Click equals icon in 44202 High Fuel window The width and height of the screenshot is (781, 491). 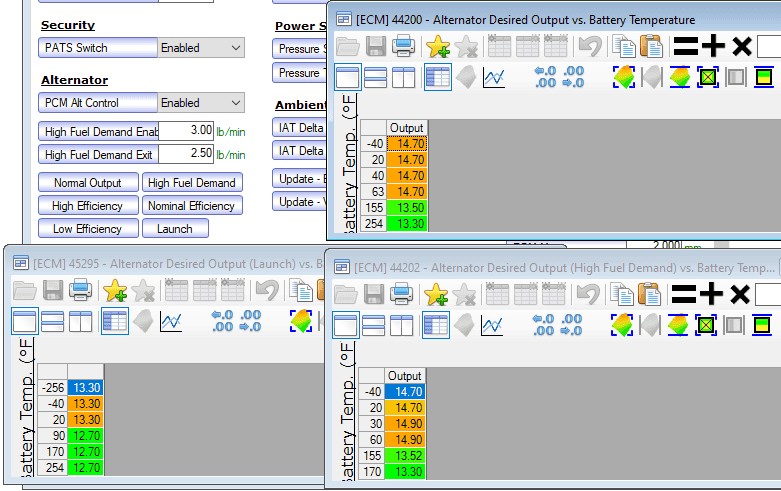[683, 294]
